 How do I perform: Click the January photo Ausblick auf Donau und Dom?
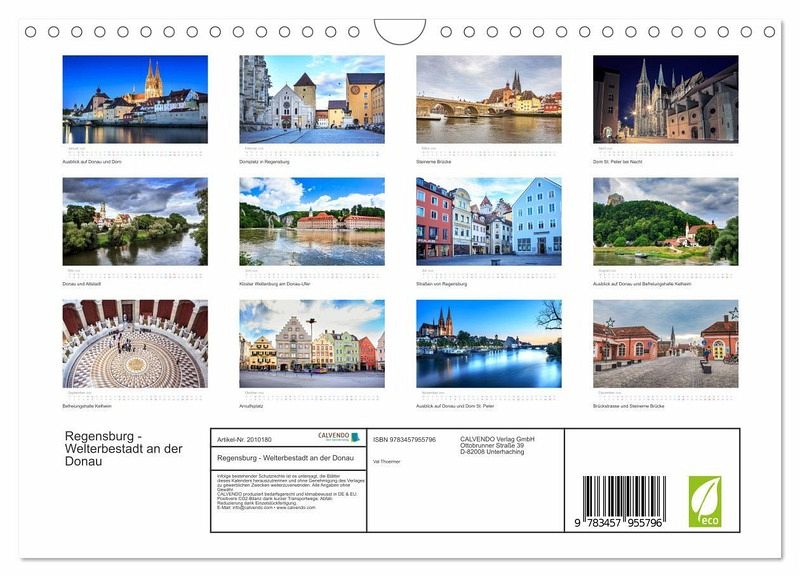(135, 99)
